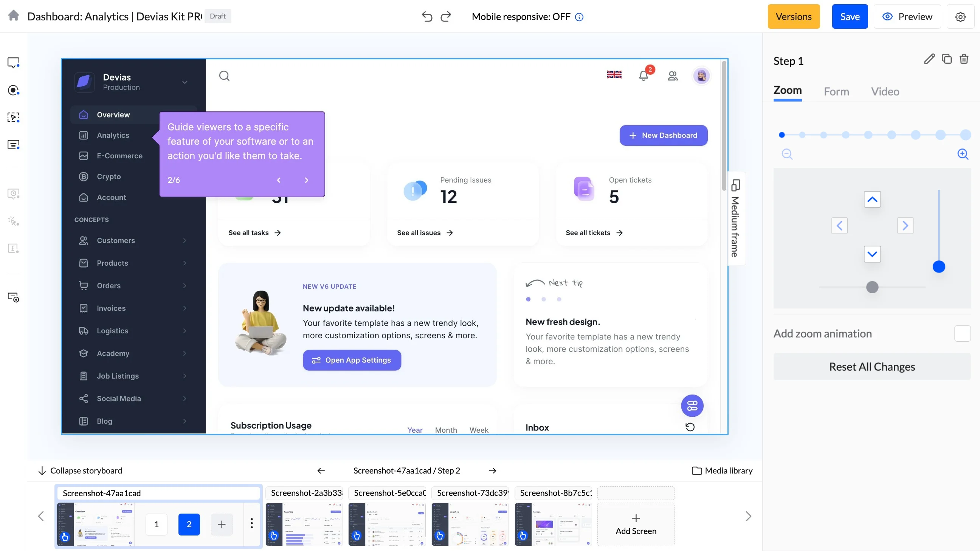Save the demo
The height and width of the screenshot is (551, 980).
tap(850, 16)
